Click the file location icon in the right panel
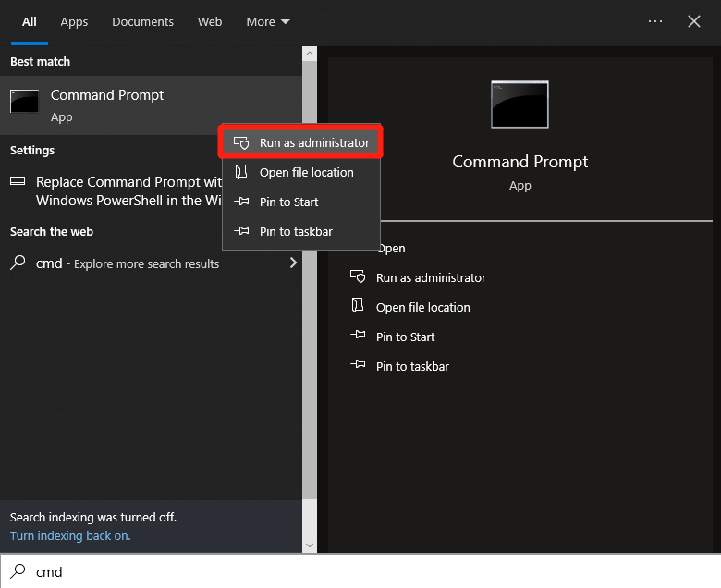Image resolution: width=721 pixels, height=588 pixels. pos(358,307)
